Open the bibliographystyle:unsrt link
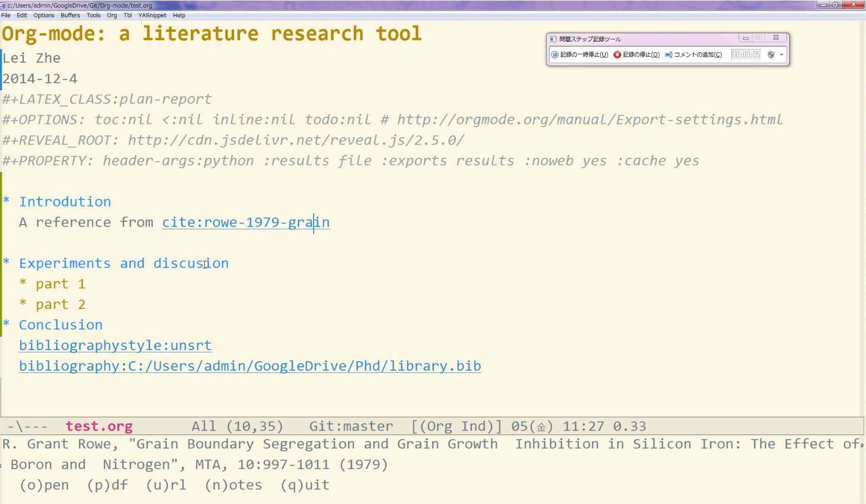Screen dimensions: 866x504 click(x=115, y=345)
